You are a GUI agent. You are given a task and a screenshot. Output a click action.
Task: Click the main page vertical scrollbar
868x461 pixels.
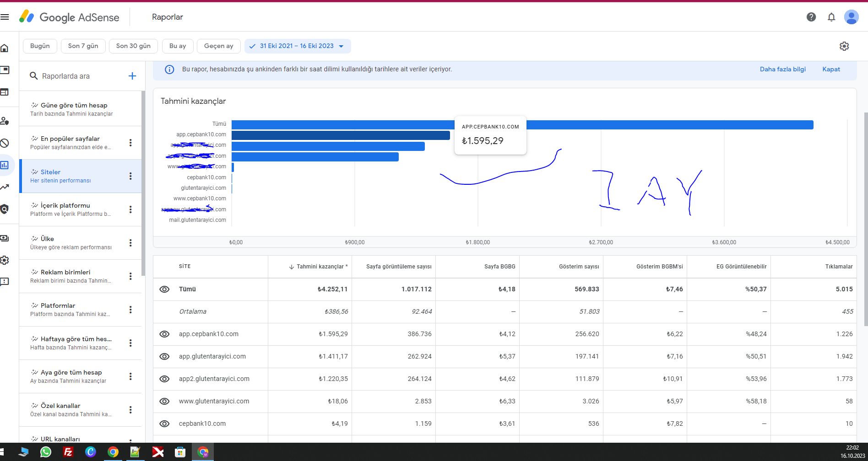click(865, 220)
